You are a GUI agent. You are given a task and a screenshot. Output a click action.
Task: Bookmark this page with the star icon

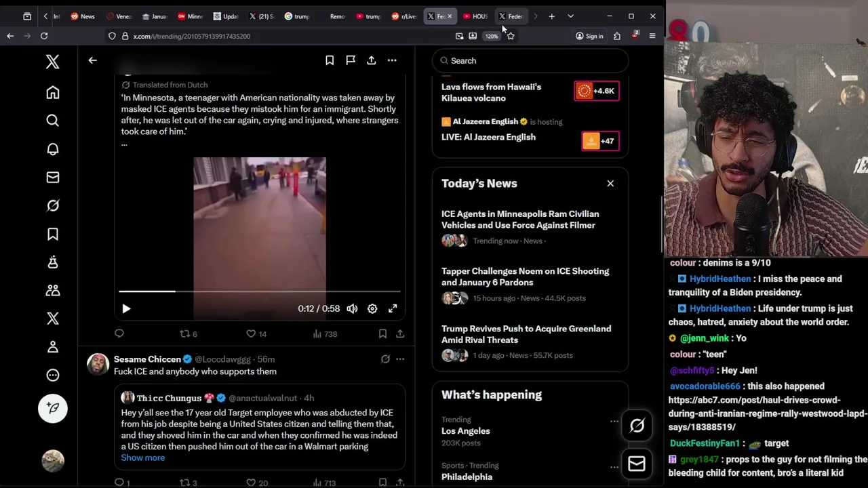tap(511, 36)
